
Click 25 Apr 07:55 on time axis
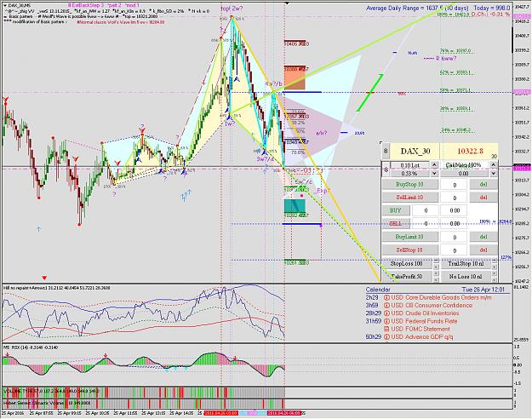pos(41,413)
